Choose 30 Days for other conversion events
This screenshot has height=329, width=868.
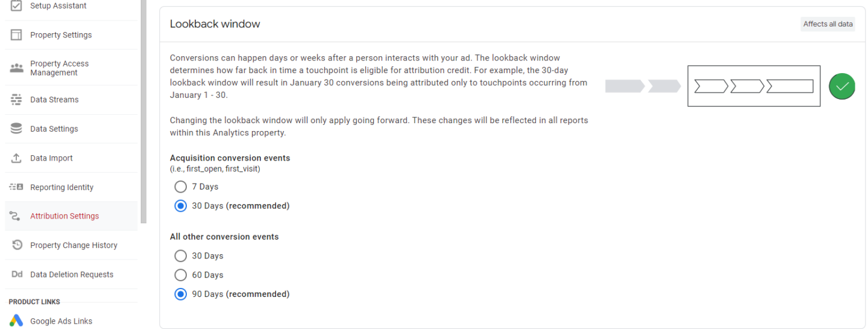180,256
